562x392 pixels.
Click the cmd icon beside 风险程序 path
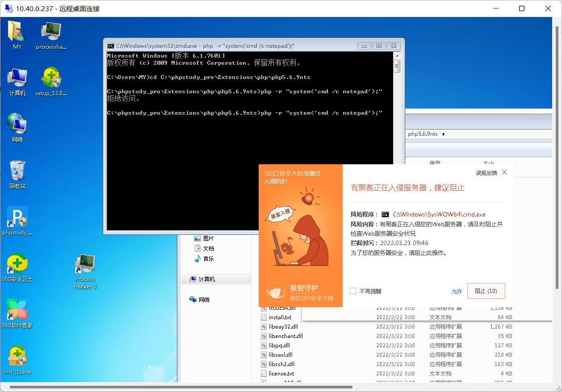(385, 215)
